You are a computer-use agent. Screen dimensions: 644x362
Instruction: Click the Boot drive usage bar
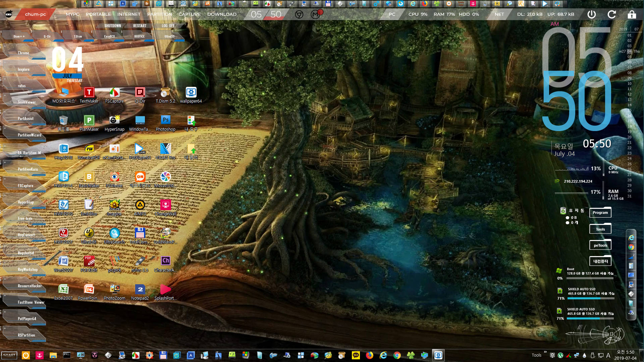click(x=590, y=278)
